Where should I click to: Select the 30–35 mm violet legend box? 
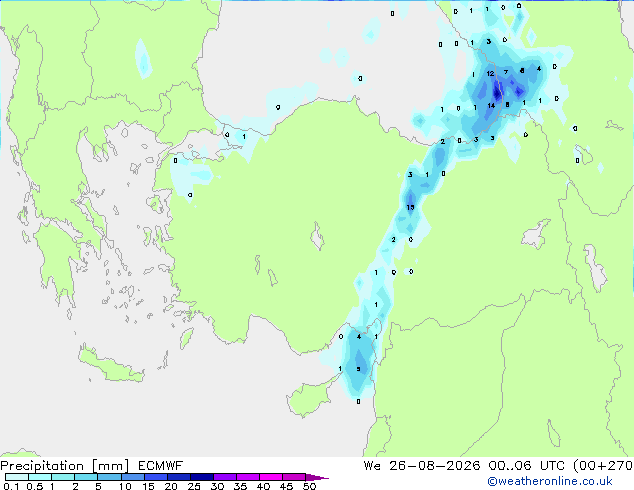(224, 477)
